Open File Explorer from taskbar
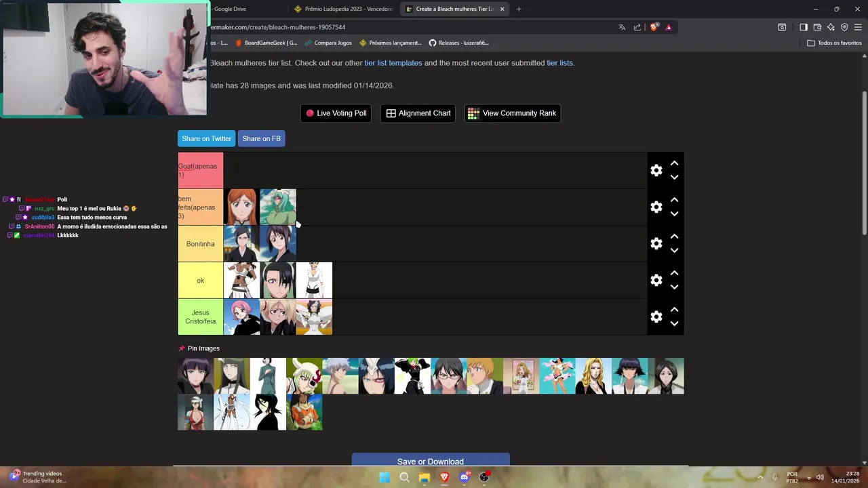 pyautogui.click(x=425, y=477)
